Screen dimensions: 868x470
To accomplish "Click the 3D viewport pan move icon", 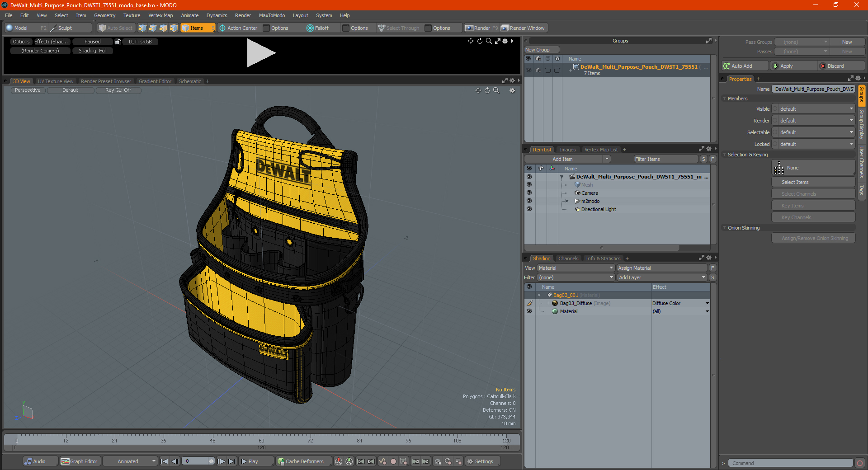I will [478, 90].
